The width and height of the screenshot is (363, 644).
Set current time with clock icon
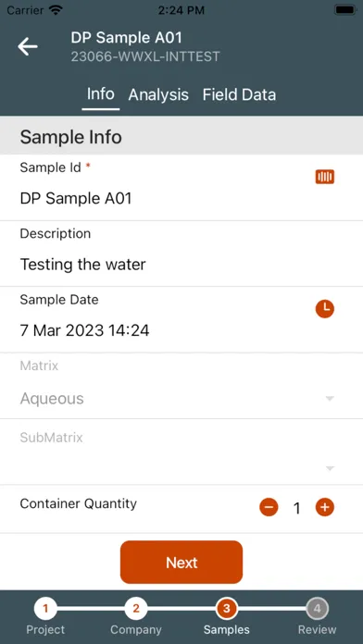[325, 309]
